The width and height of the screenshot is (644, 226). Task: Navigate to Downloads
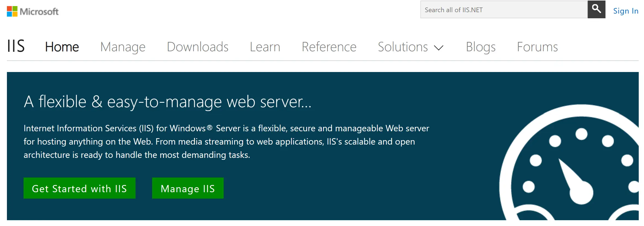click(x=198, y=47)
